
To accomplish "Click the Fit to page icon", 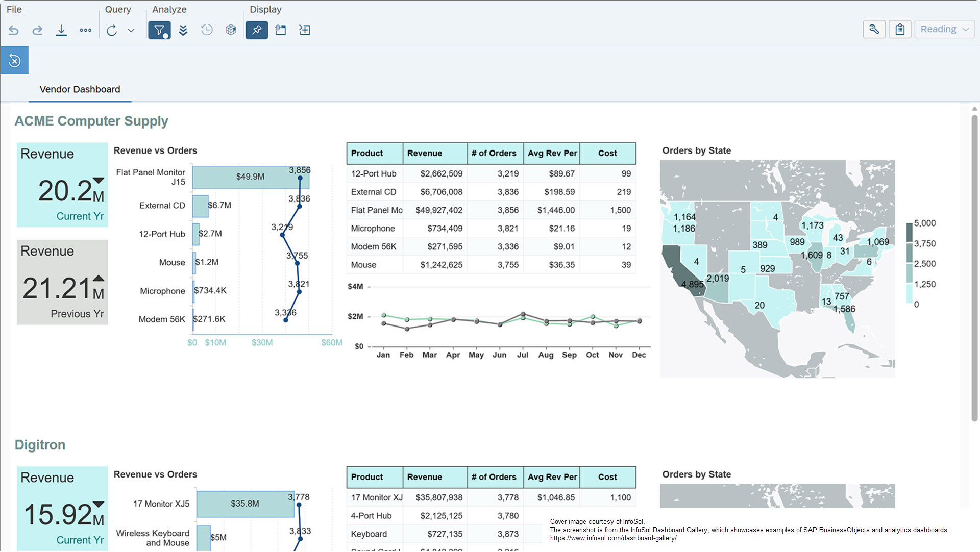I will tap(305, 30).
